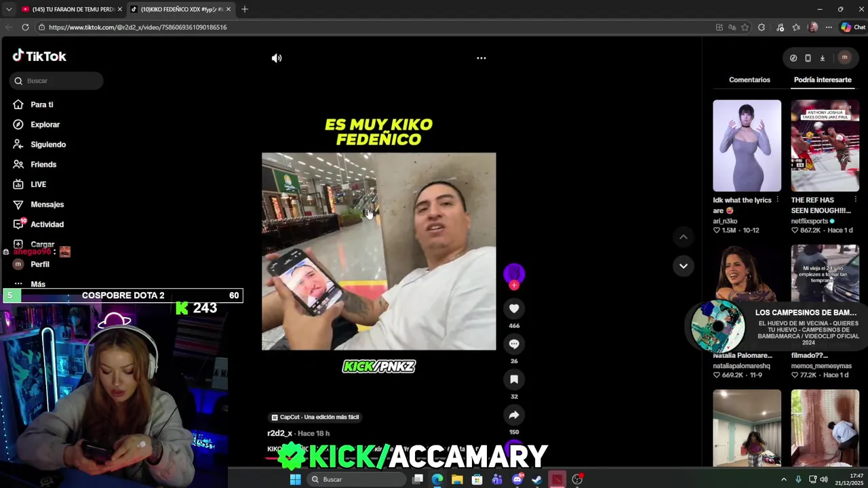868x488 pixels.
Task: Open the taskbar volume speaker icon
Action: (x=824, y=479)
